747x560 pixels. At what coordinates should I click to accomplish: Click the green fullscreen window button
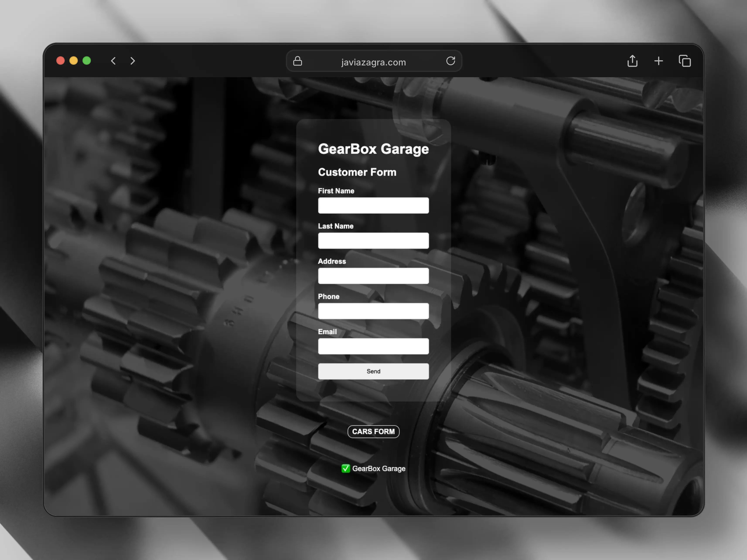[87, 61]
